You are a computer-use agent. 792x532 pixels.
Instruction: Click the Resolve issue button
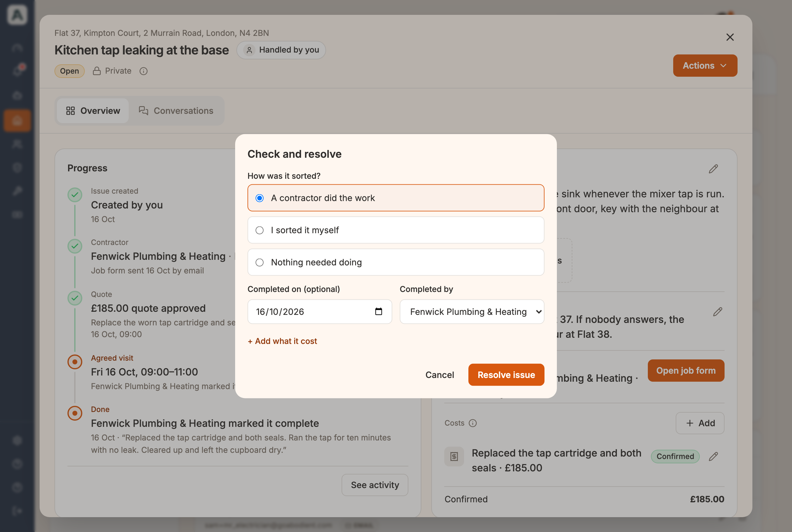coord(506,375)
